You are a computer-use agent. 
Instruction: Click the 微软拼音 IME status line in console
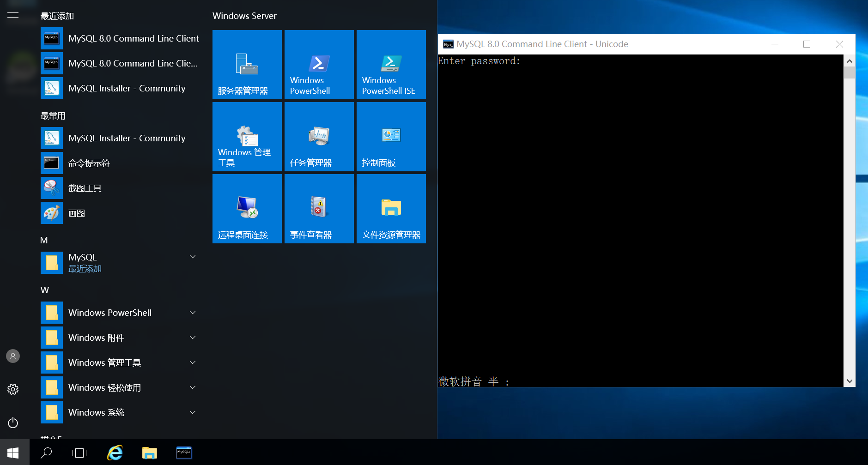(x=473, y=381)
